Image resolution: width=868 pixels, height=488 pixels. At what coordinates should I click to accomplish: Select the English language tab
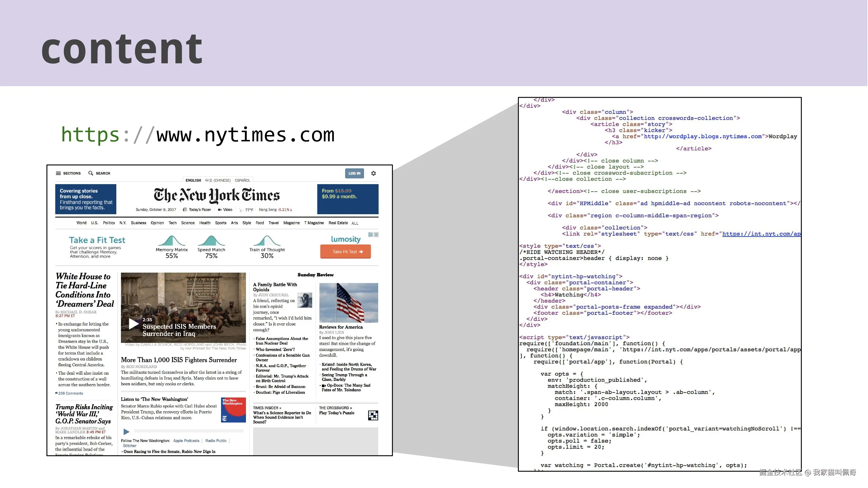(x=193, y=180)
